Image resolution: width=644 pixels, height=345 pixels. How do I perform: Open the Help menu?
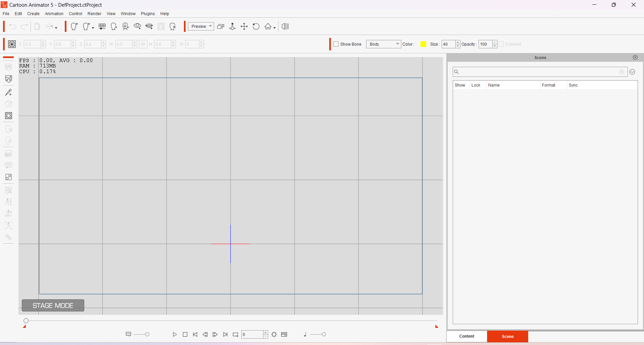pyautogui.click(x=165, y=14)
